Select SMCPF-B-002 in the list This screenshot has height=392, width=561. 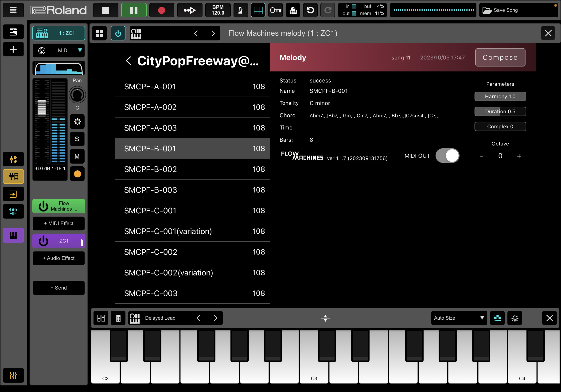point(192,169)
